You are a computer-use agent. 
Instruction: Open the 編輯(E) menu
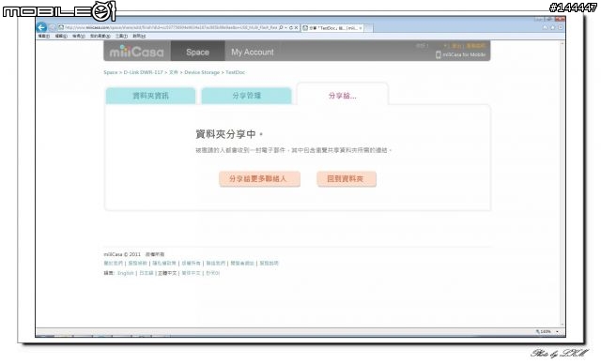61,36
